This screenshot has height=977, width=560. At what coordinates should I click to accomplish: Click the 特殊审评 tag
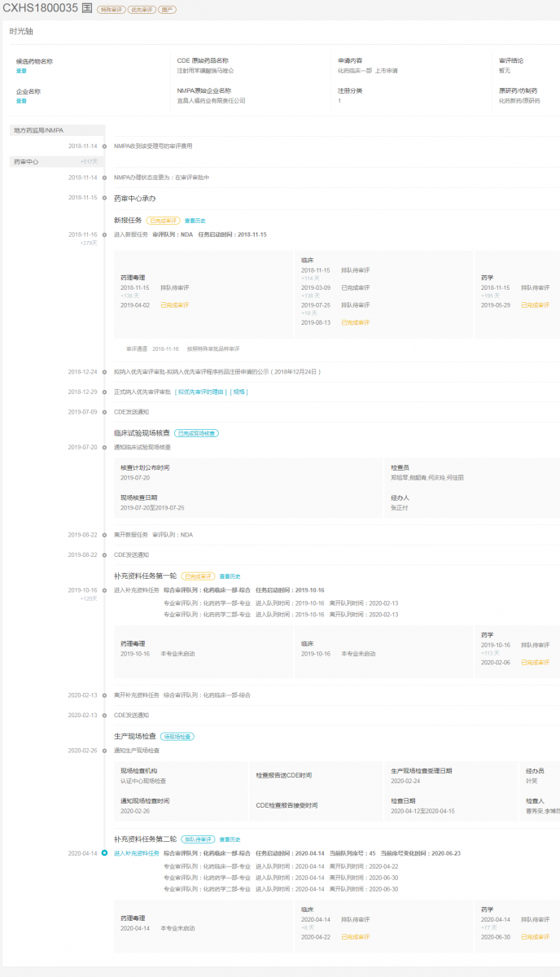pyautogui.click(x=112, y=10)
